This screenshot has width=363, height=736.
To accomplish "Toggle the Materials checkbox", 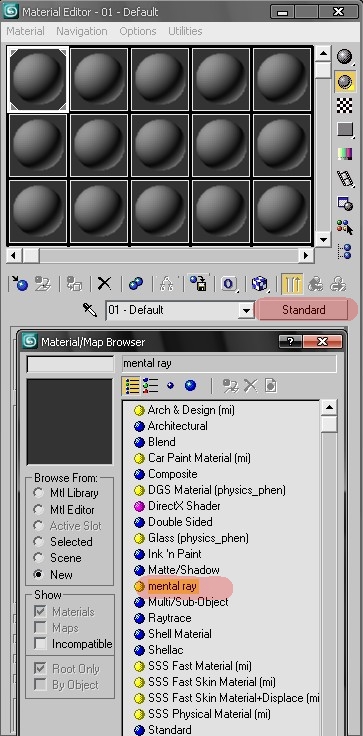I will 41,611.
